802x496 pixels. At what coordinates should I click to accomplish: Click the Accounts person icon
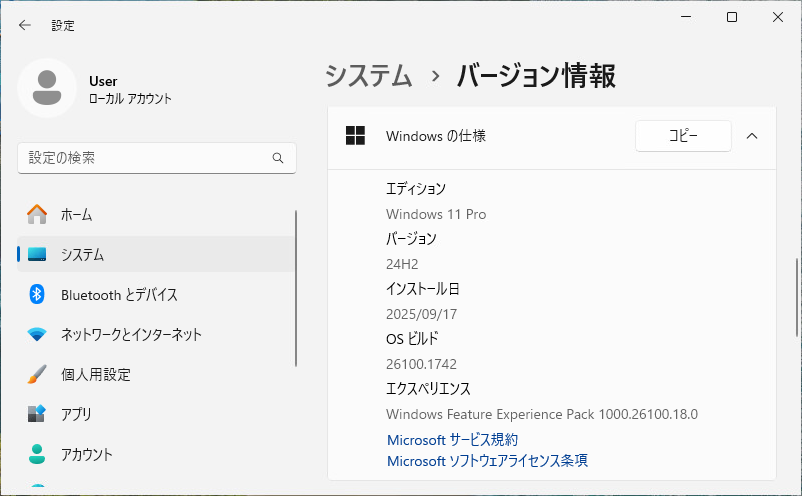(x=37, y=454)
